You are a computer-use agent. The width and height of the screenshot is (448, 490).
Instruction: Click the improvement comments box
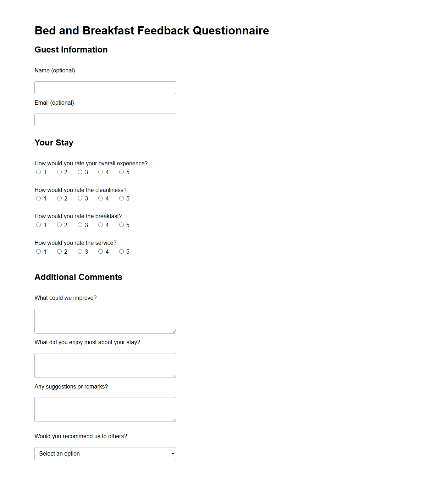(x=105, y=321)
